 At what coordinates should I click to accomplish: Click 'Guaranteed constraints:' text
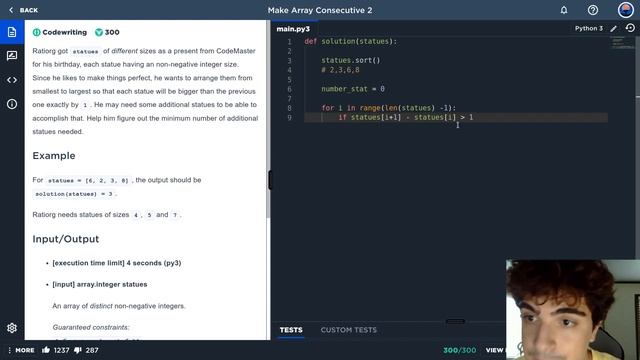click(x=91, y=327)
